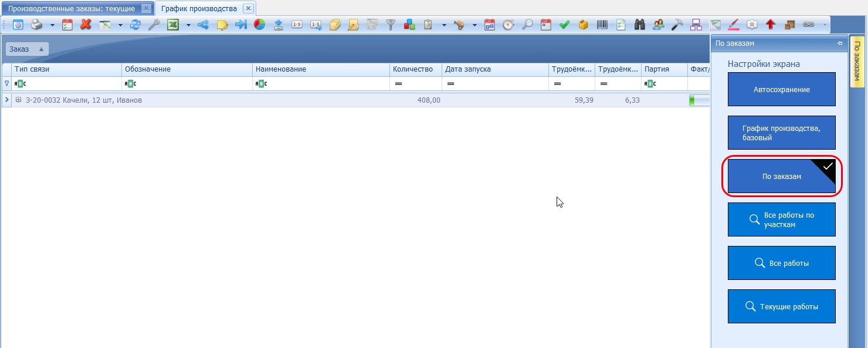Sort by the Количество column header
The height and width of the screenshot is (348, 868).
(x=416, y=69)
